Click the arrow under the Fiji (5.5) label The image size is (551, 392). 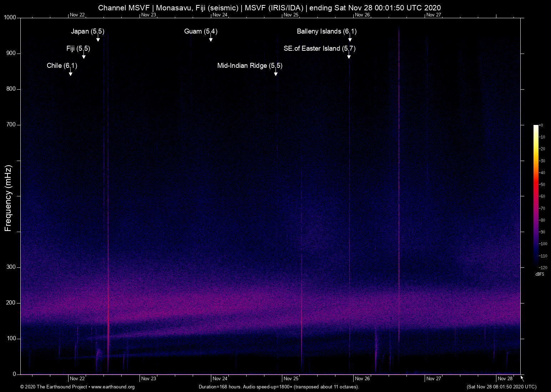tap(84, 56)
